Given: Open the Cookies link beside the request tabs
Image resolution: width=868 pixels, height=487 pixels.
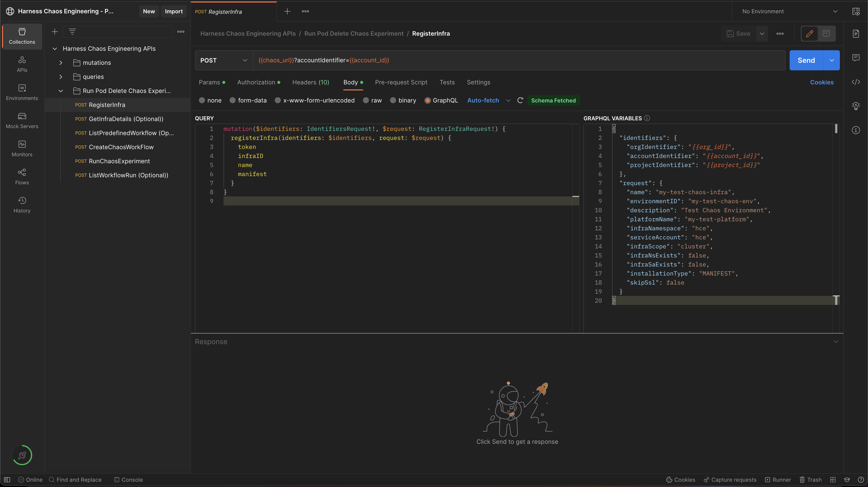Looking at the screenshot, I should coord(822,83).
